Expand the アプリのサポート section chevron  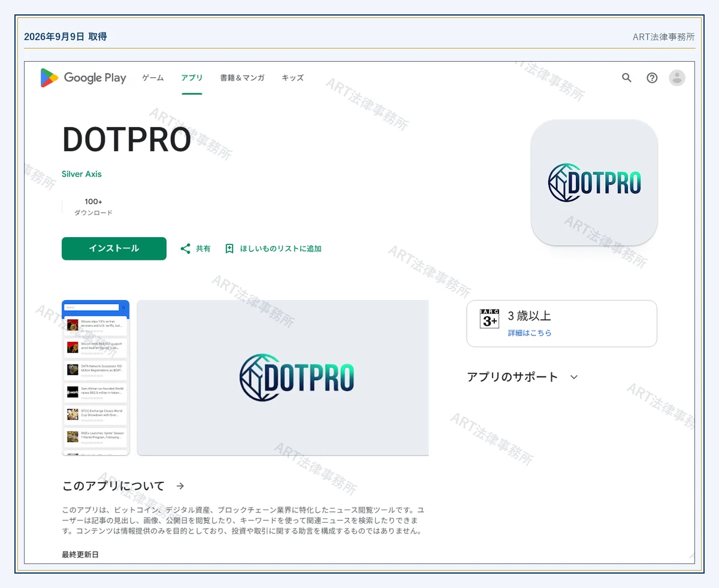574,377
